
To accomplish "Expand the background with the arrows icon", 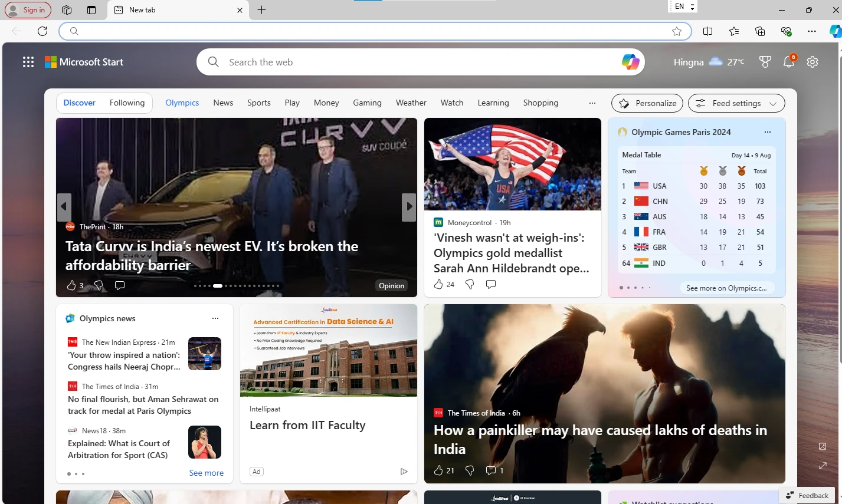I will (x=823, y=466).
